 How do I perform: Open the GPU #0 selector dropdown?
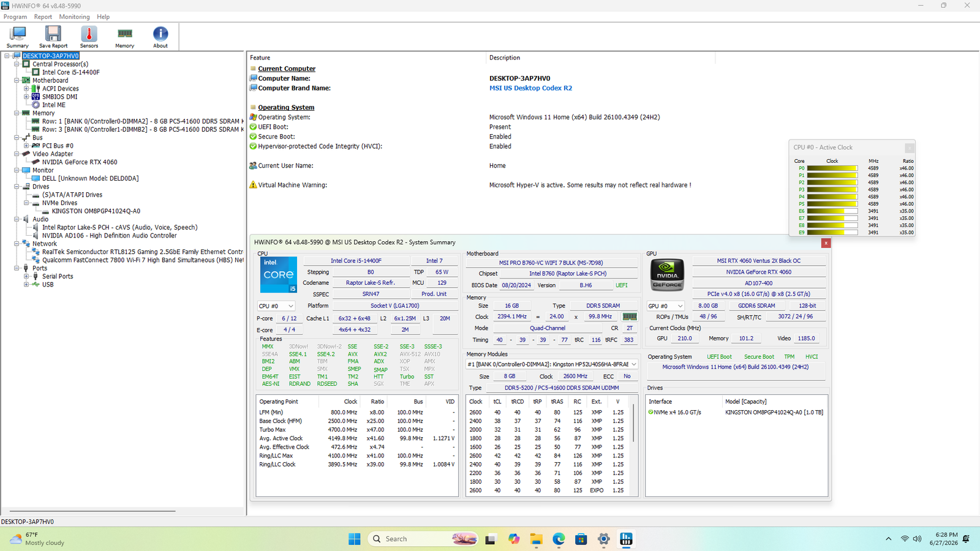click(x=666, y=306)
